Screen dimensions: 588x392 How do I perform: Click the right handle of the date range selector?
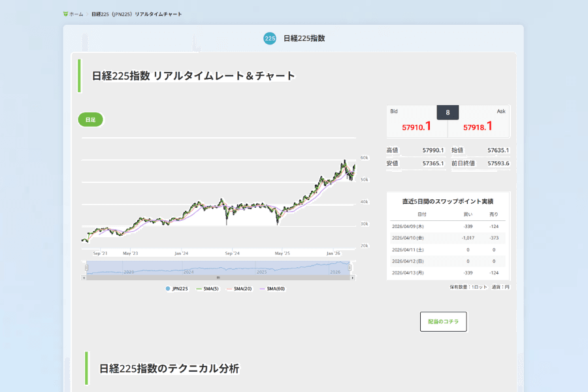pos(351,266)
